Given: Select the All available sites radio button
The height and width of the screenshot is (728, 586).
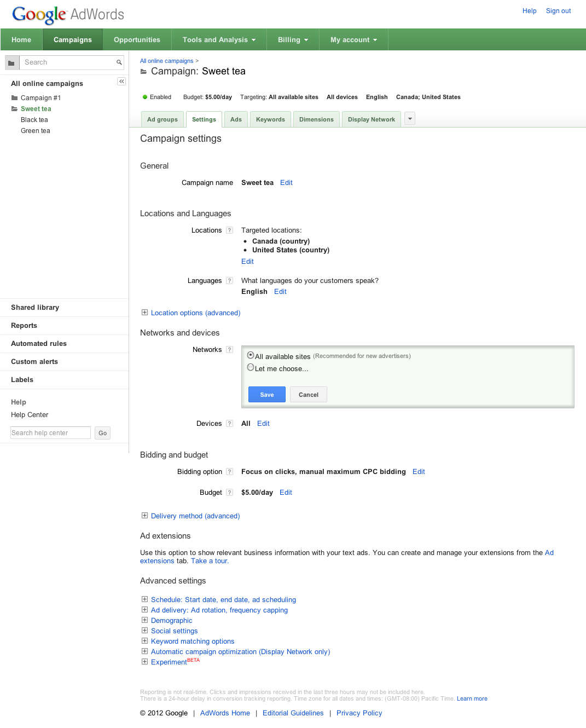Looking at the screenshot, I should [x=251, y=355].
